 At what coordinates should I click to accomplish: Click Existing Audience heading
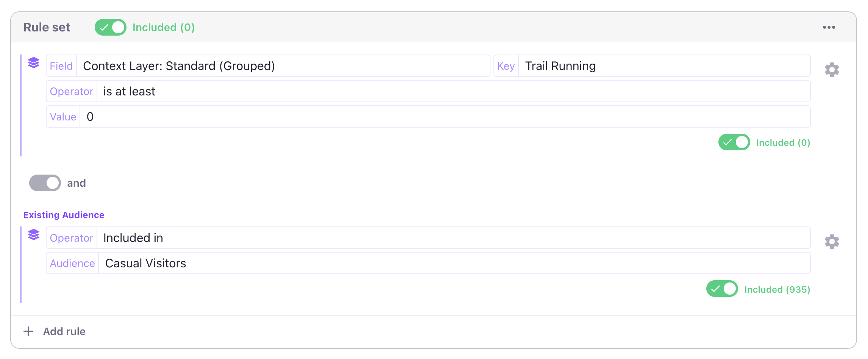(x=64, y=215)
